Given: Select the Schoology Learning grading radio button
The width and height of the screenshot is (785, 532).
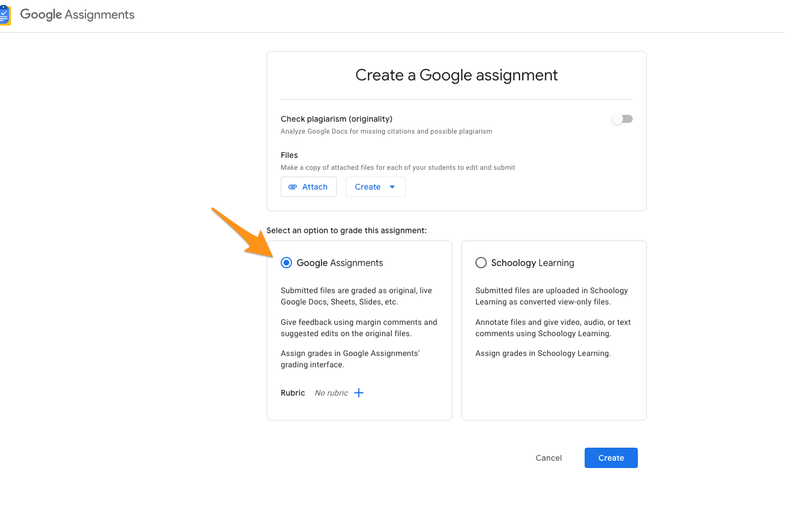Looking at the screenshot, I should pos(481,263).
